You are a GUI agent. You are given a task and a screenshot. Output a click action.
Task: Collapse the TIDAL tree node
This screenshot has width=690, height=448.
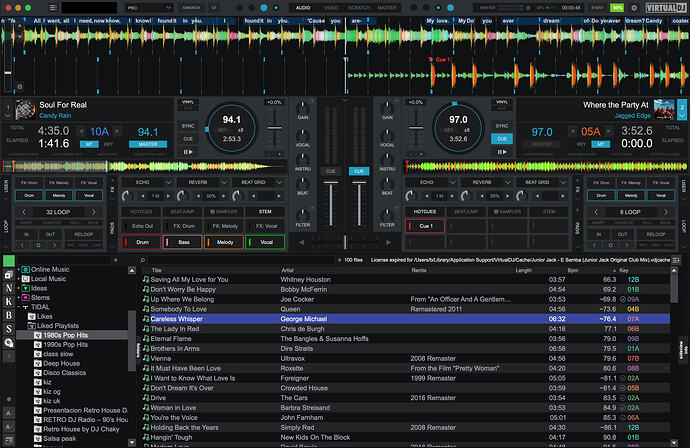point(18,307)
